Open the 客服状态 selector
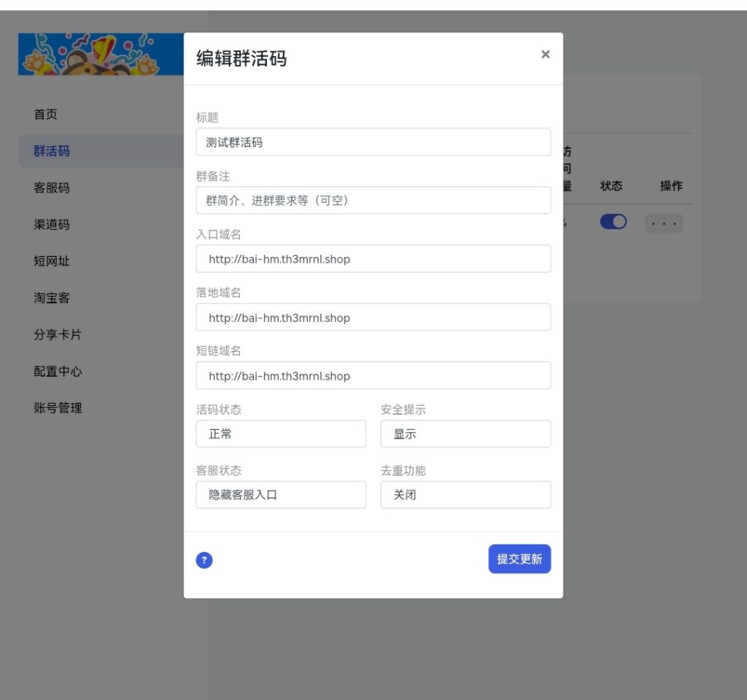This screenshot has width=747, height=700. pyautogui.click(x=281, y=495)
